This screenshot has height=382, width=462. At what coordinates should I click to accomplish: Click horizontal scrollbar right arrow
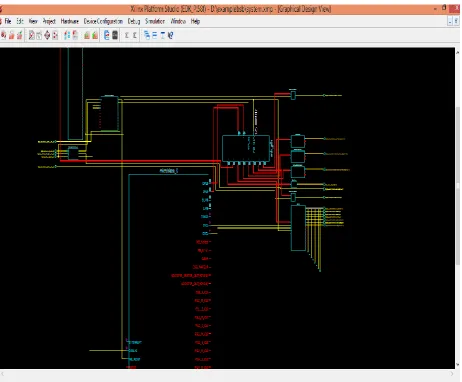452,374
